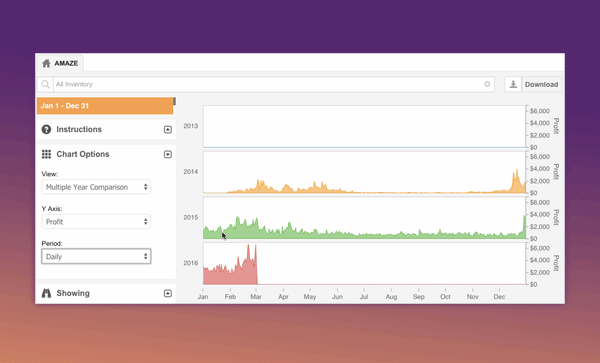Click the 2016 year label
The width and height of the screenshot is (600, 363).
click(x=191, y=263)
